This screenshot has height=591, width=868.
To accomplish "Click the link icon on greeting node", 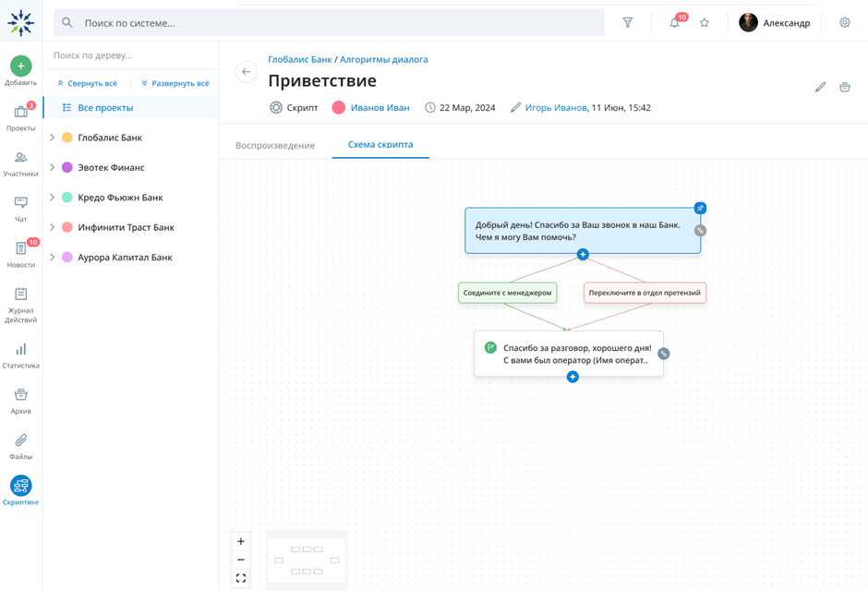I will click(x=700, y=230).
